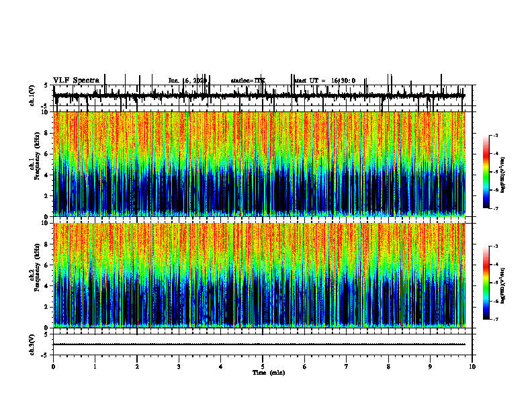This screenshot has height=411, width=532.
Task: Click the '2' kHz tick of ch.1 spectrogram
Action: point(47,195)
